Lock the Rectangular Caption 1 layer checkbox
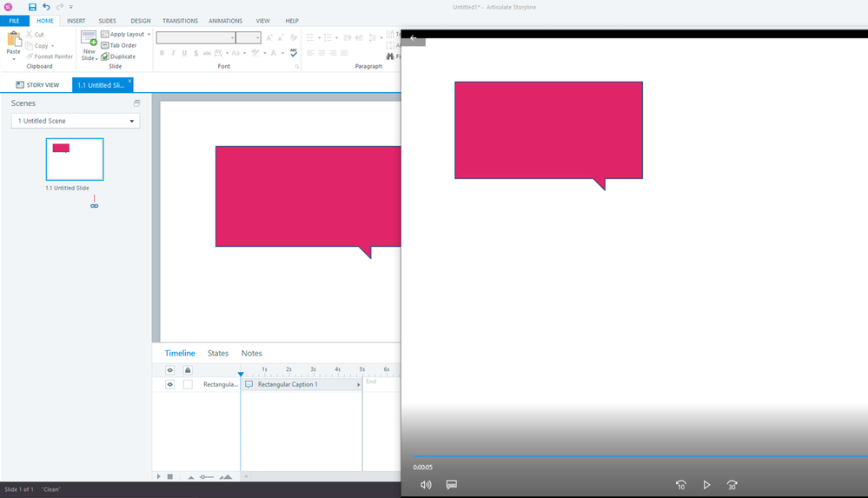This screenshot has width=868, height=498. pyautogui.click(x=188, y=384)
